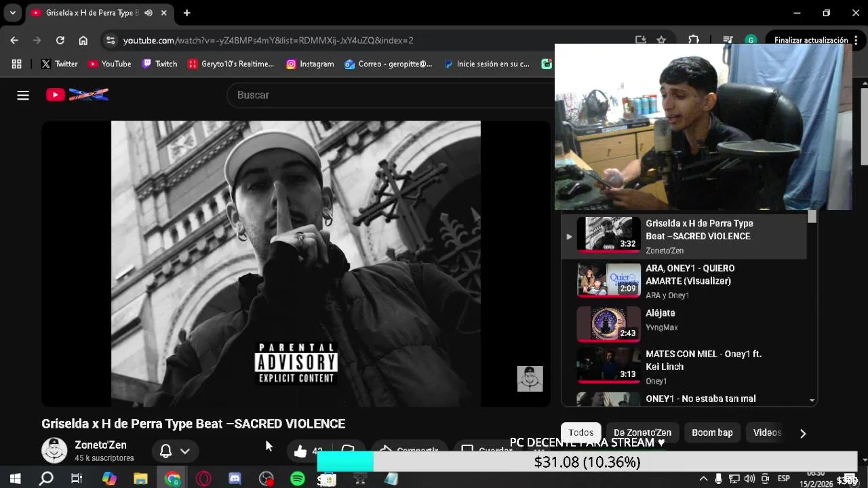The width and height of the screenshot is (868, 488).
Task: Open a new browser tab
Action: coord(186,13)
